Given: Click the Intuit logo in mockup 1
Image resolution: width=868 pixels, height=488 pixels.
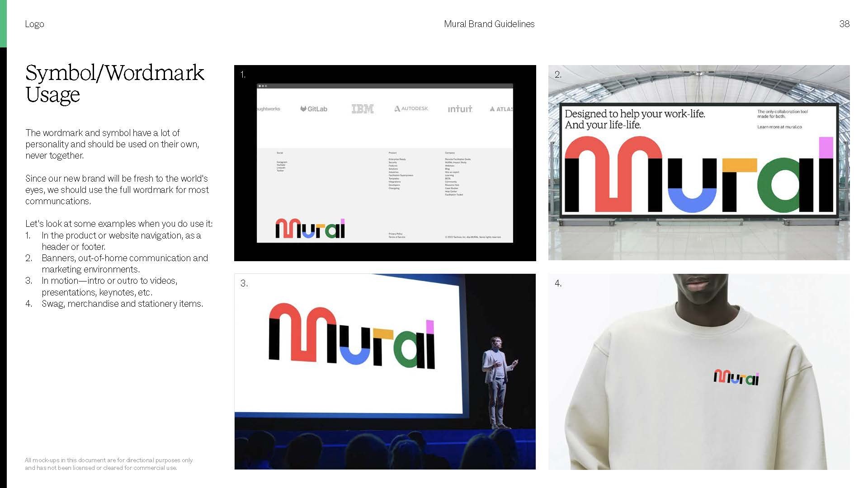Looking at the screenshot, I should pos(460,109).
